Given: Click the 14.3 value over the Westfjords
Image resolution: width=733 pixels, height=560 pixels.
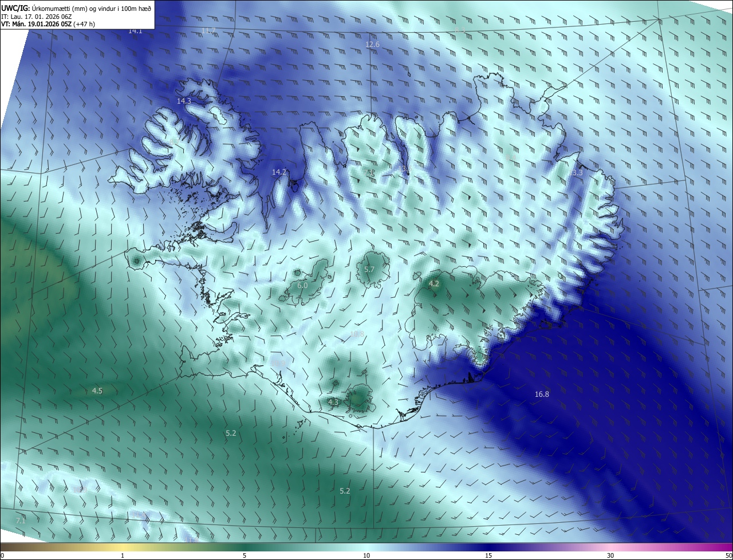Looking at the screenshot, I should coord(184,101).
